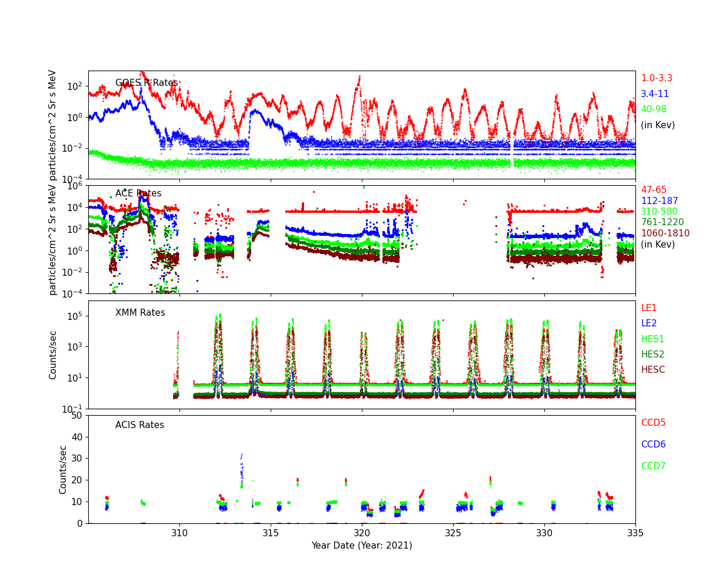Viewport: 706px width, 588px height.
Task: Select the ACIS Rates panel title
Action: (139, 425)
